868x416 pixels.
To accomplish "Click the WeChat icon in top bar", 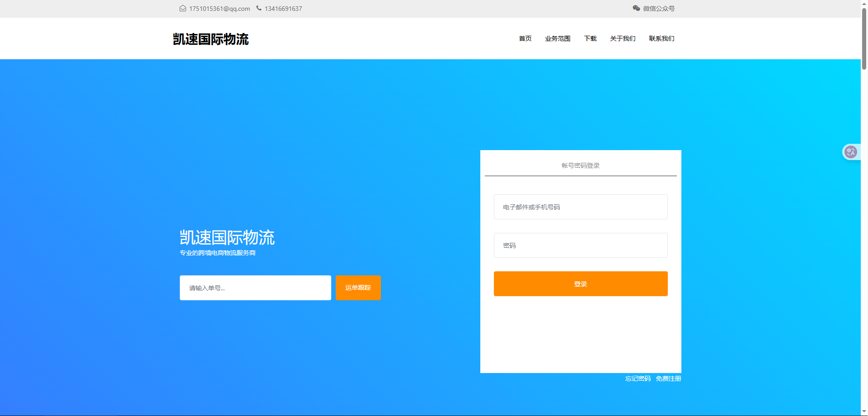I will 636,8.
